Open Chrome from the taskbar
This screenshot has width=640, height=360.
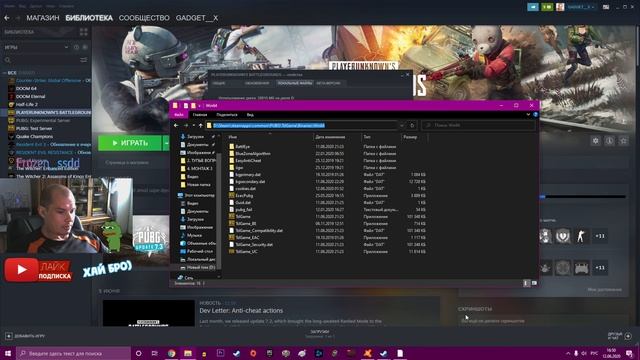click(x=171, y=353)
